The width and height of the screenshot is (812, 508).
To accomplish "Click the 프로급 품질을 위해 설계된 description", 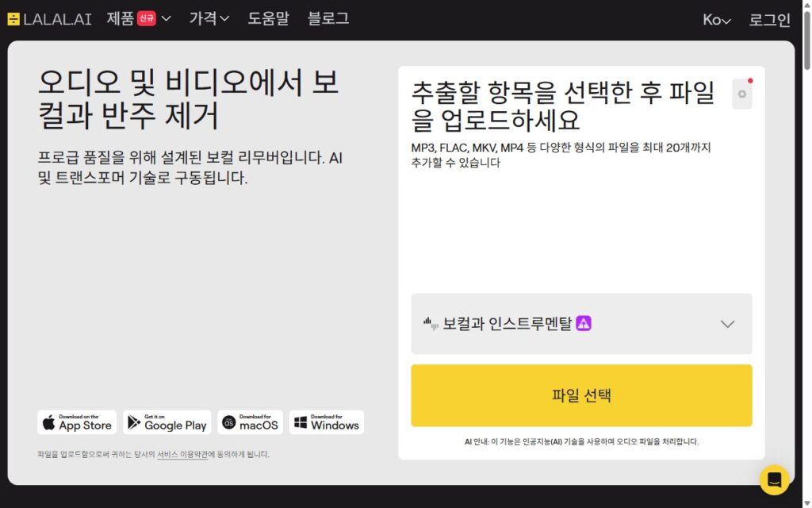I will click(x=190, y=167).
